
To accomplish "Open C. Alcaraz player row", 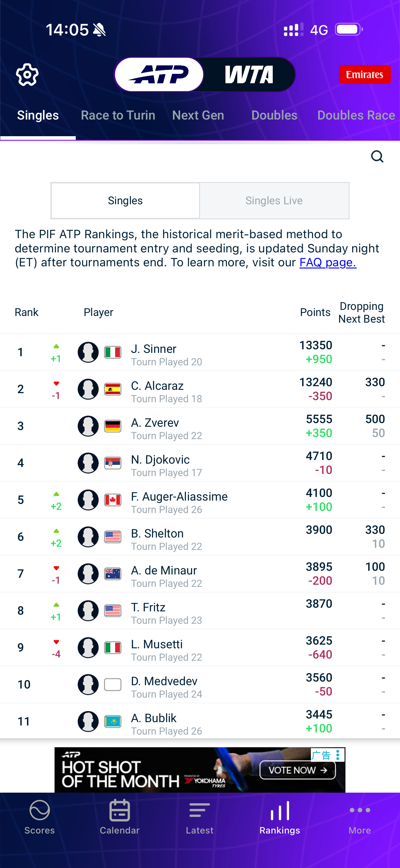I will click(200, 389).
